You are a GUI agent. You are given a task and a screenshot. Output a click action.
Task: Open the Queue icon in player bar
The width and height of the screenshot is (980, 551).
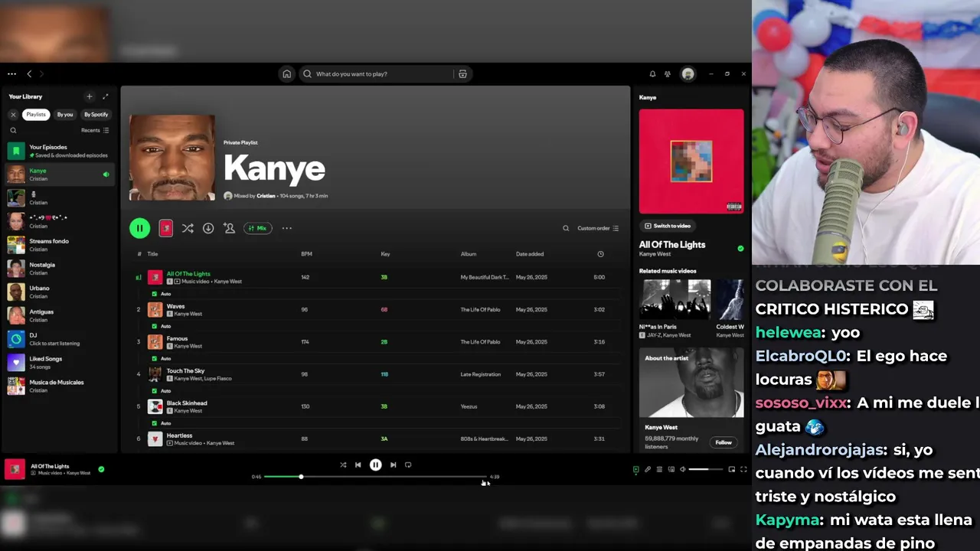[x=659, y=469]
